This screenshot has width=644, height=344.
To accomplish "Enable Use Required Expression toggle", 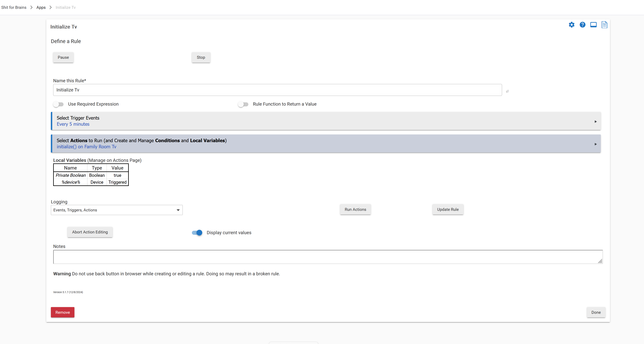I will tap(59, 104).
